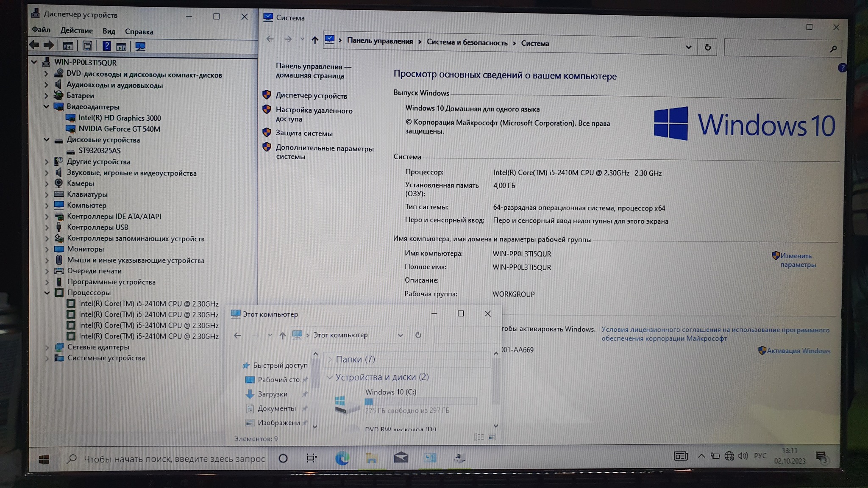Click the Активация Windows link
The image size is (868, 488).
tap(798, 351)
